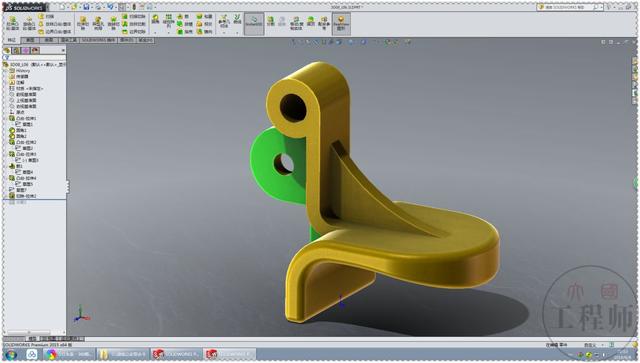Click the New document icon
The height and width of the screenshot is (363, 640).
click(x=62, y=7)
